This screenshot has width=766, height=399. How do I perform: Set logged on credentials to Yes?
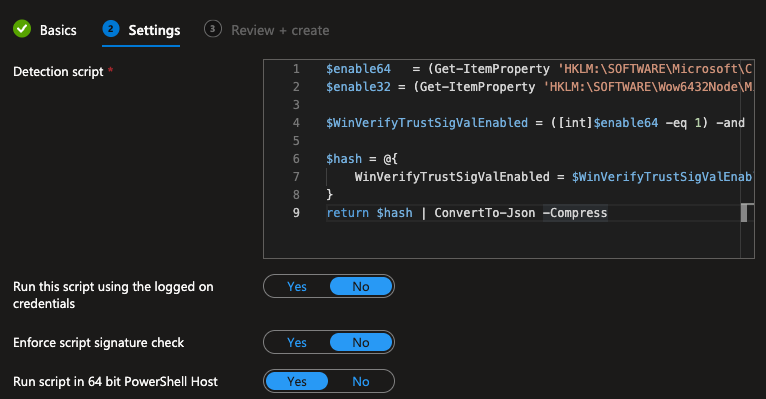tap(297, 286)
